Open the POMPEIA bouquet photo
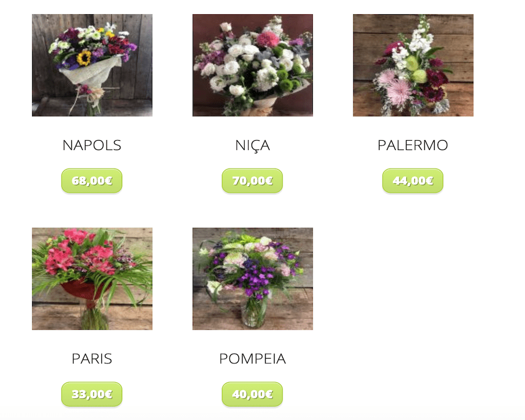The width and height of the screenshot is (525, 420). 253,279
